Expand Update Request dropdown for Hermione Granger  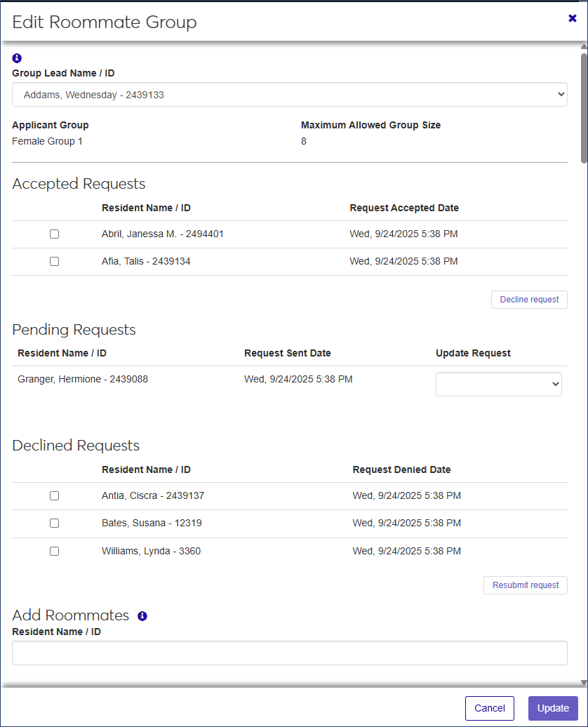tap(498, 384)
